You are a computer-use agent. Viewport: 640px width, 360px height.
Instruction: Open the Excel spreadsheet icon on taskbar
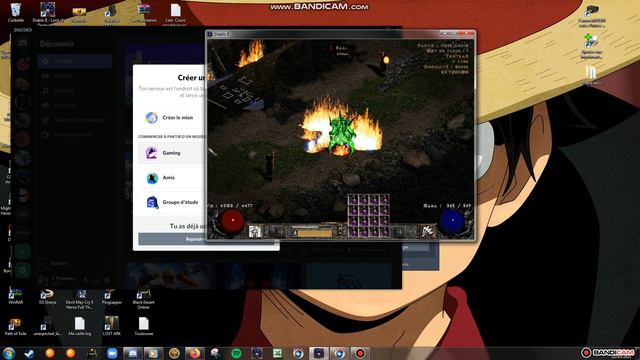(x=278, y=353)
